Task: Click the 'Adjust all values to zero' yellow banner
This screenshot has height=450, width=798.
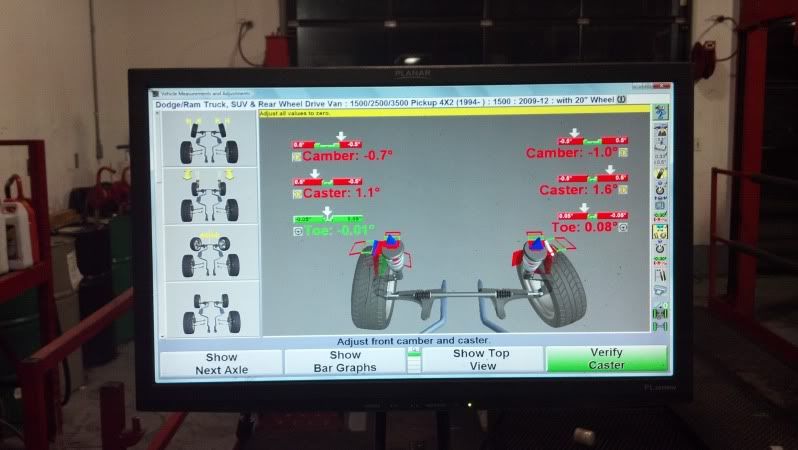Action: tap(454, 113)
